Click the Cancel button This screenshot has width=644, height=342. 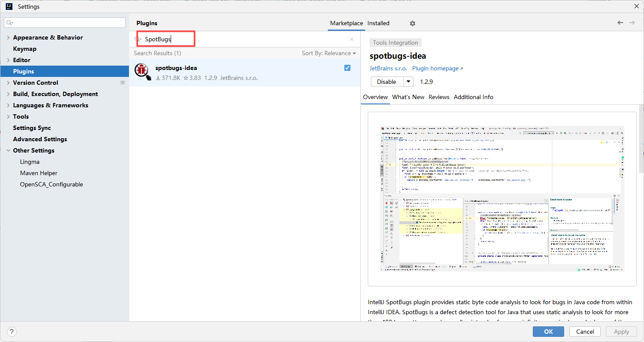click(x=585, y=332)
